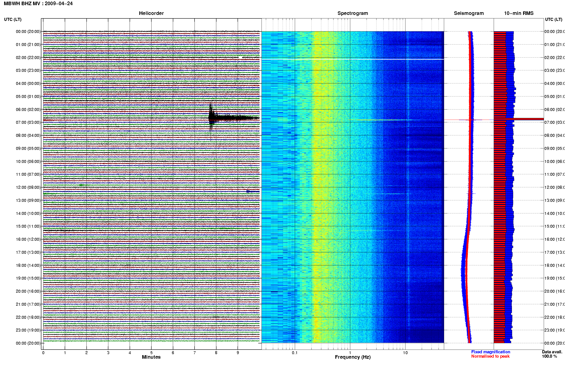Click the '10' frequency tick label
This screenshot has width=588, height=368.
405,353
